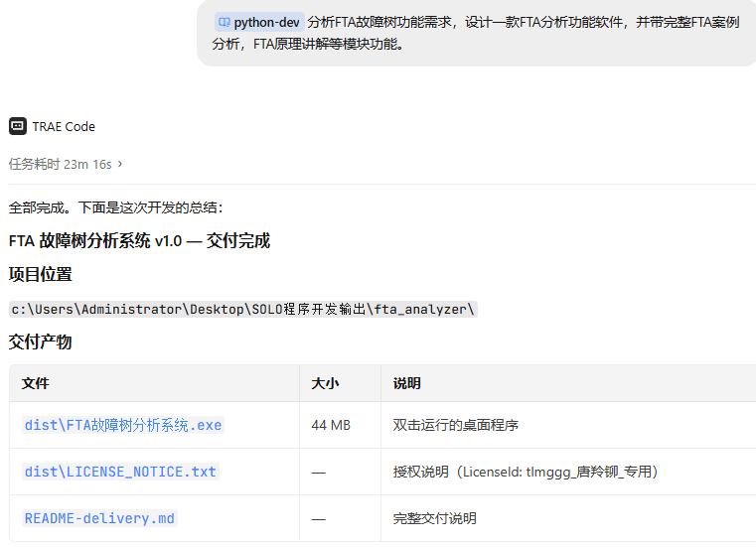Image resolution: width=756 pixels, height=547 pixels.
Task: Open the dist\FTA故障树分析系统.exe file link
Action: click(x=123, y=425)
